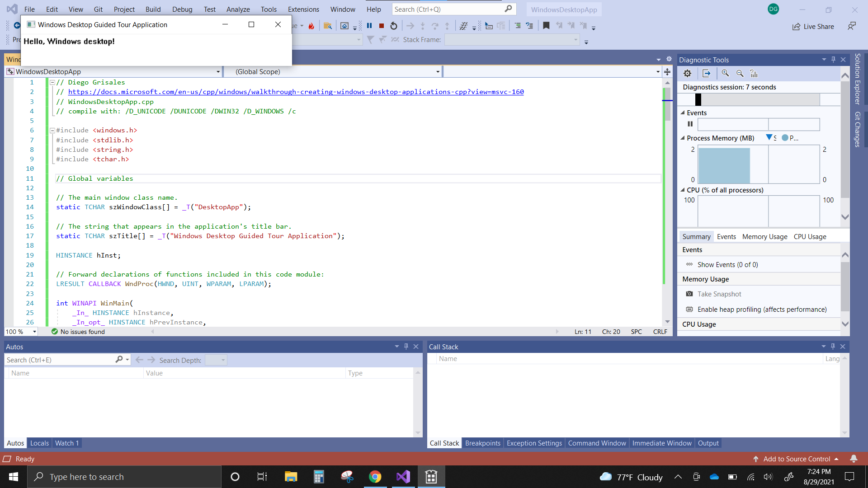Collapse the Process Memory (MB) section
This screenshot has height=488, width=868.
tap(683, 138)
